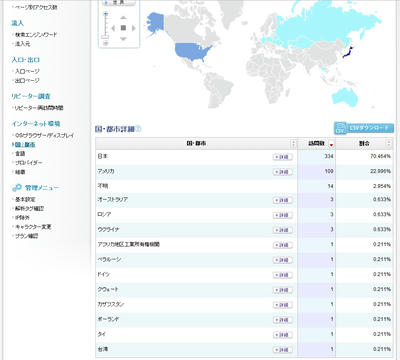Image resolution: width=400 pixels, height=360 pixels.
Task: Pan the map right with the arrow
Action: coord(134,28)
